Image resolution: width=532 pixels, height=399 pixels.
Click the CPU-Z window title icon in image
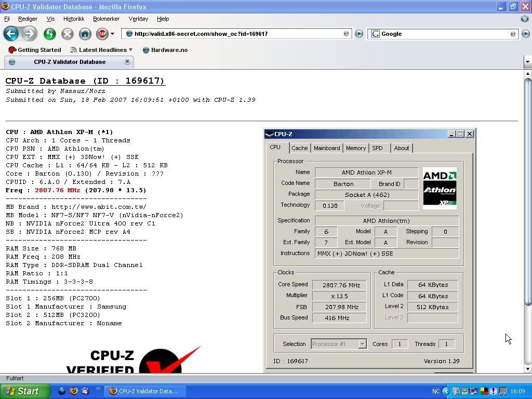tap(269, 134)
